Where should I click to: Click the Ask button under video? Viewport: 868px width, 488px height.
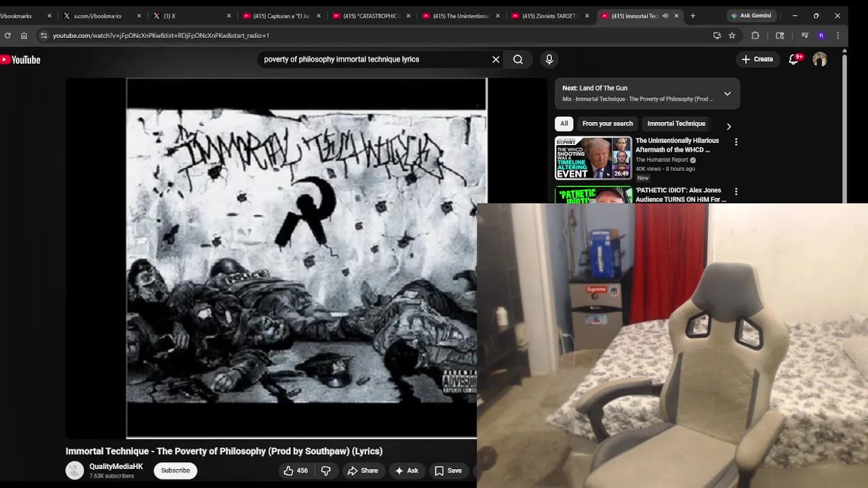tap(406, 470)
